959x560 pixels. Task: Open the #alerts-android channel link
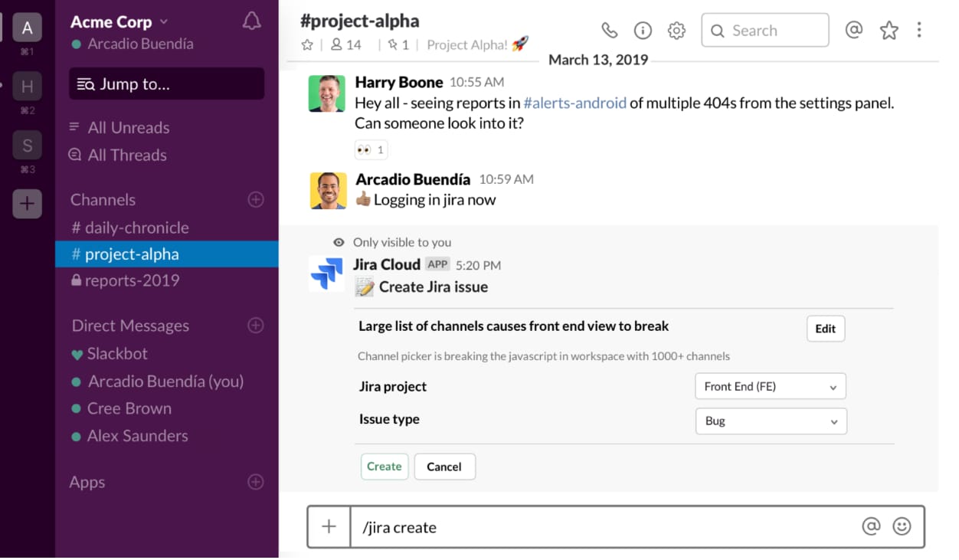tap(575, 103)
